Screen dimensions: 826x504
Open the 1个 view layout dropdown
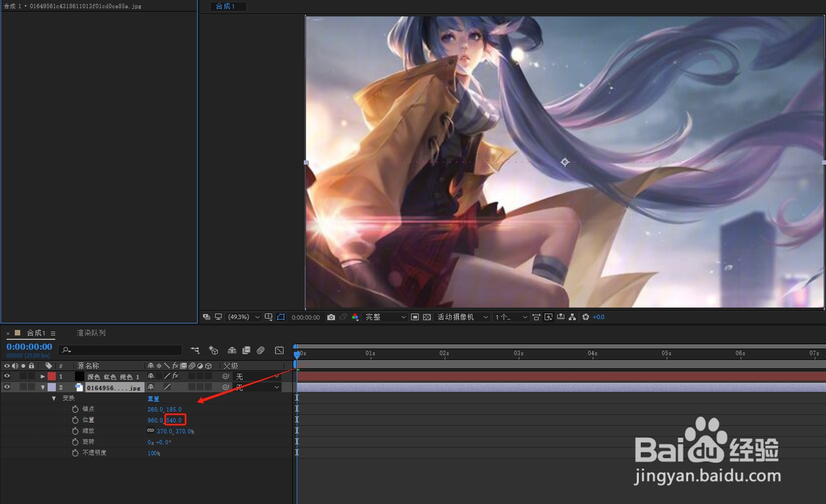click(x=511, y=317)
